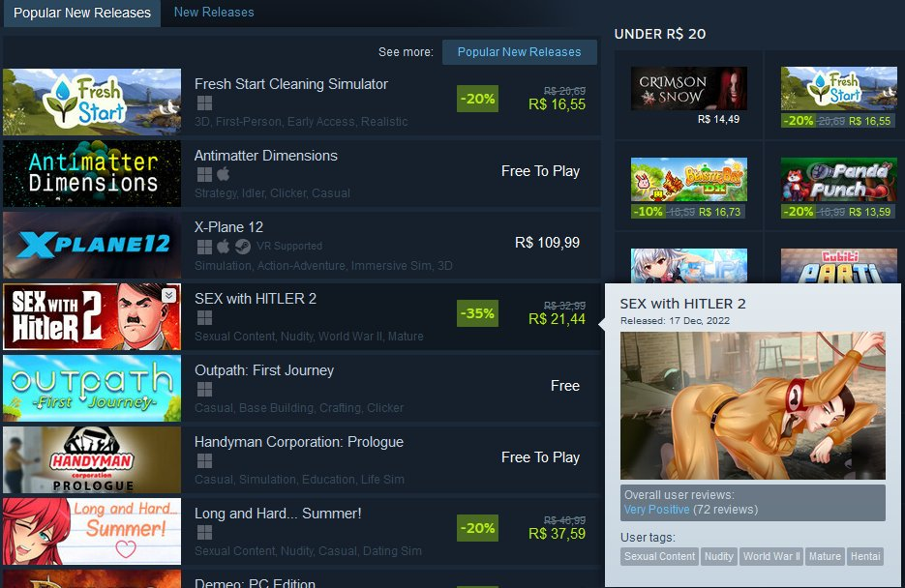Click the Windows icon under Fresh Start Cleaning Simulator
Image resolution: width=905 pixels, height=588 pixels.
click(204, 103)
